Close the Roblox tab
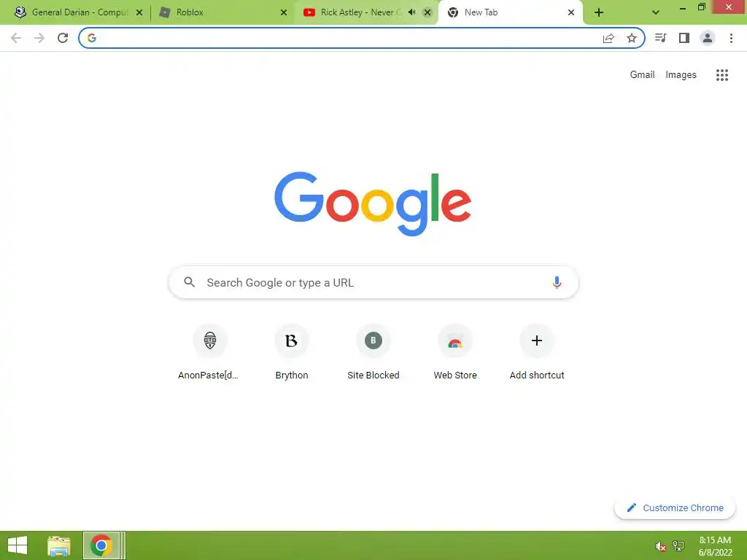Viewport: 747px width, 560px height. pos(284,12)
